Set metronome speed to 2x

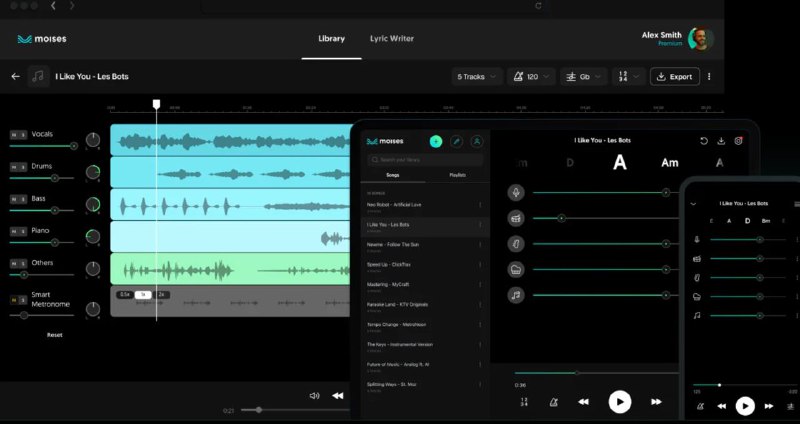pyautogui.click(x=161, y=295)
